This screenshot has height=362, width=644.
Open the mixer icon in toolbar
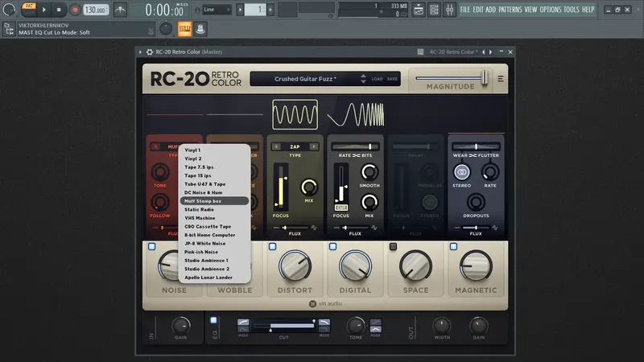449,10
